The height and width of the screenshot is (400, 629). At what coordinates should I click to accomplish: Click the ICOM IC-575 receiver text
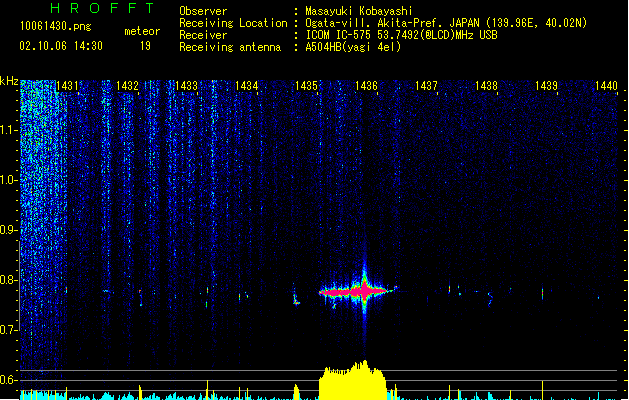[x=402, y=35]
